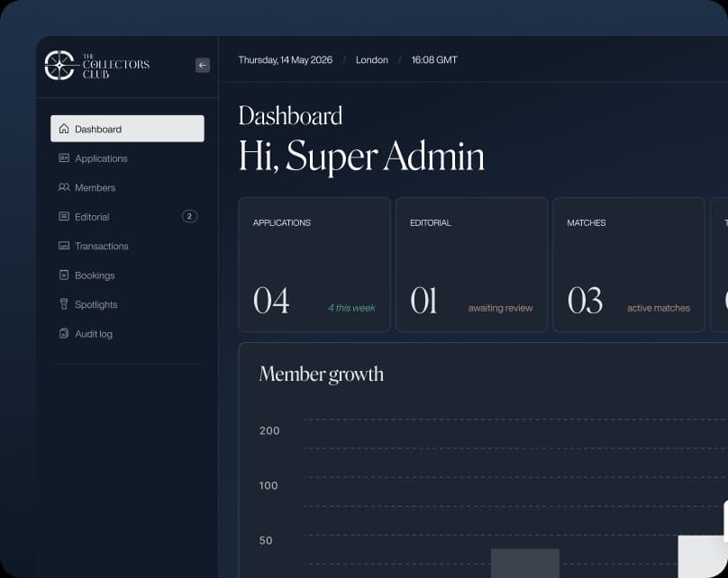Go to the Applications page
The image size is (728, 578).
(127, 158)
